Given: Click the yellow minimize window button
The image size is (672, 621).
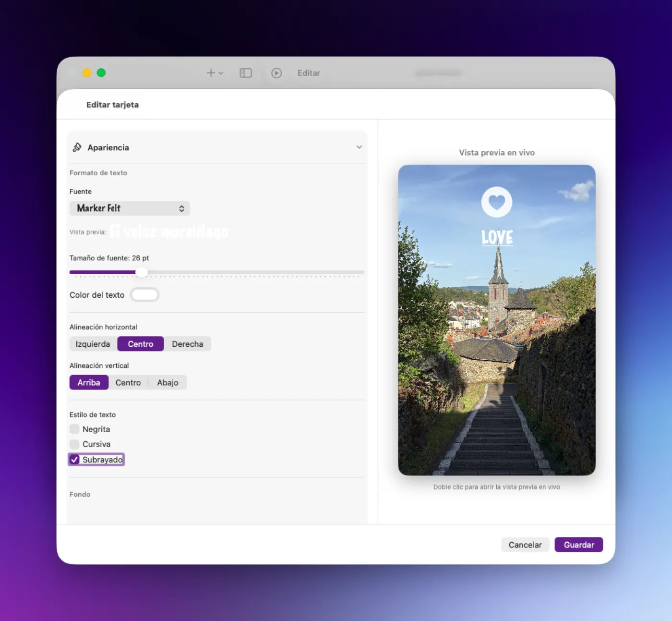Looking at the screenshot, I should pos(87,73).
